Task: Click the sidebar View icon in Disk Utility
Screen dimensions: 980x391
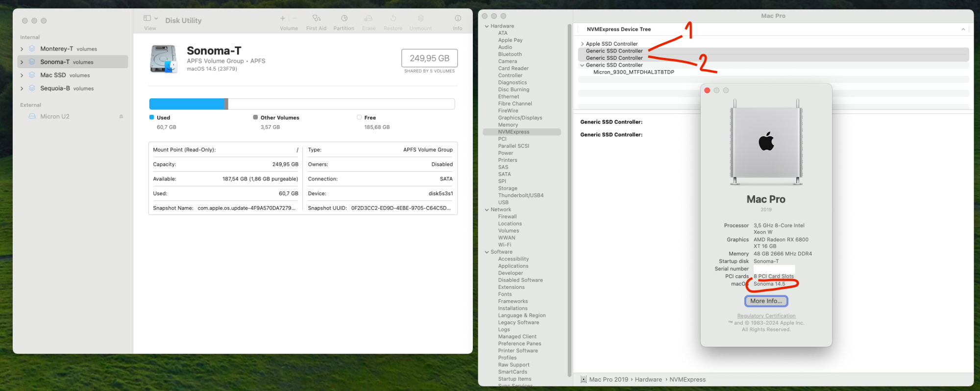Action: point(147,18)
